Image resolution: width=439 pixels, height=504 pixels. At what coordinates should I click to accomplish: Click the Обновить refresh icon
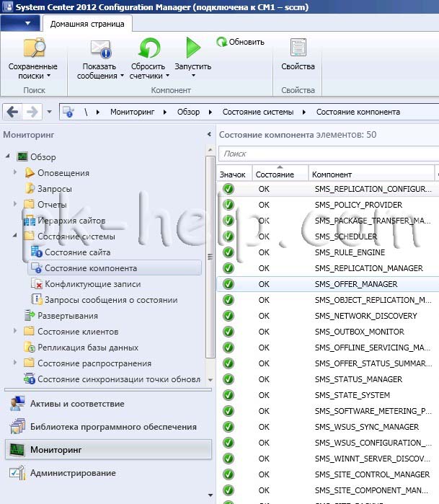[x=221, y=42]
